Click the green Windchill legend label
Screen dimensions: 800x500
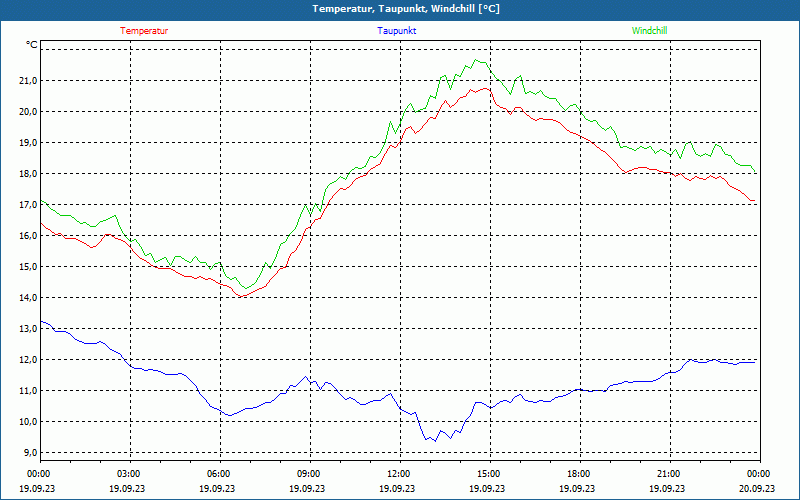[649, 31]
